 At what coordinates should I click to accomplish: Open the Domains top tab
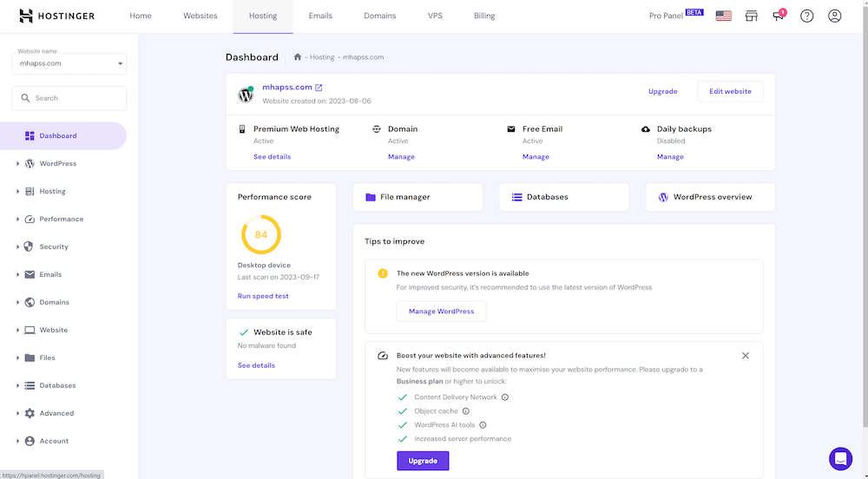pos(380,16)
